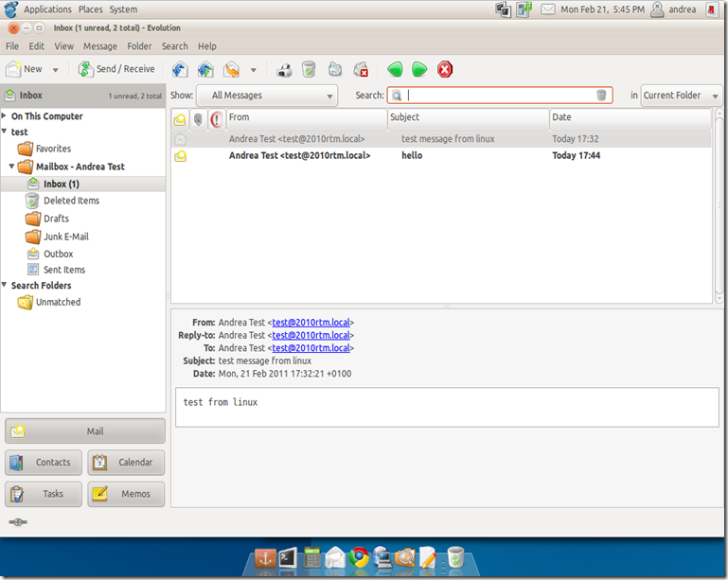728x580 pixels.
Task: Sort messages by the Subject column header
Action: (x=468, y=120)
